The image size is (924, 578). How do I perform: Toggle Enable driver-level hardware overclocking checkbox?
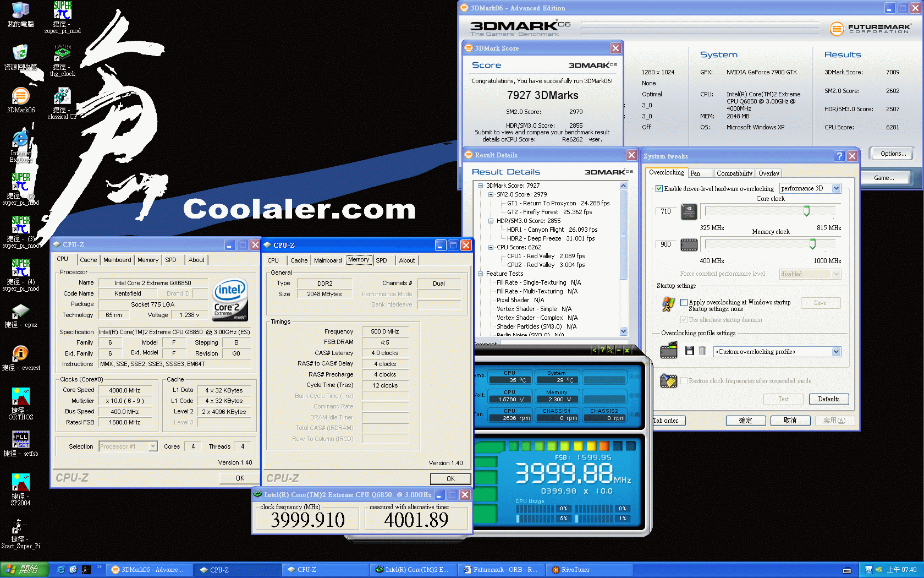pos(659,188)
